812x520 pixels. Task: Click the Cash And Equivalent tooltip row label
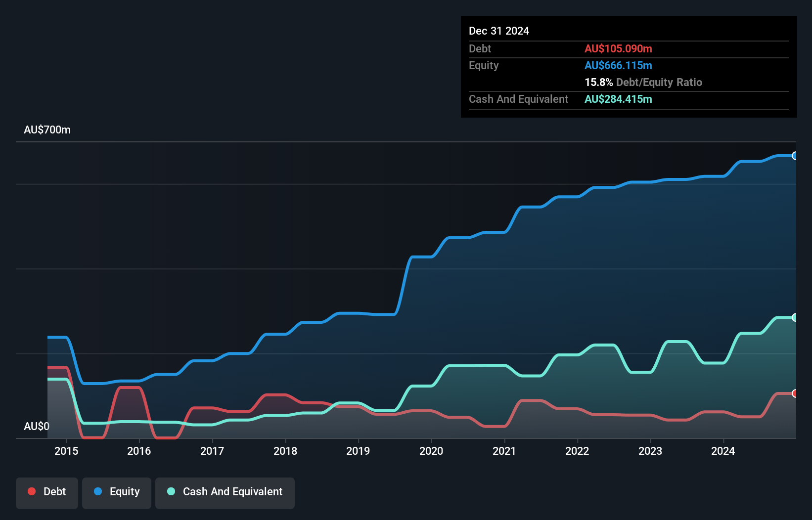518,99
